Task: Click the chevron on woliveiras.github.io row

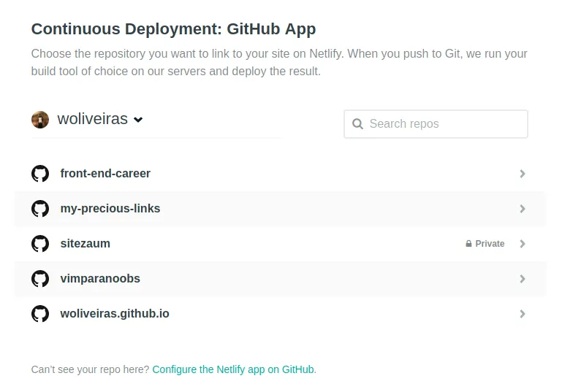Action: (523, 314)
